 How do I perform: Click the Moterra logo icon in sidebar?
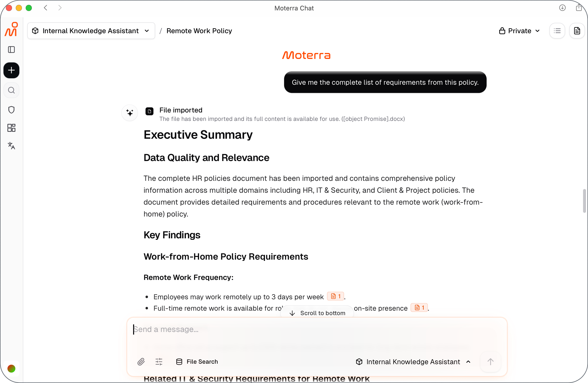[x=11, y=29]
